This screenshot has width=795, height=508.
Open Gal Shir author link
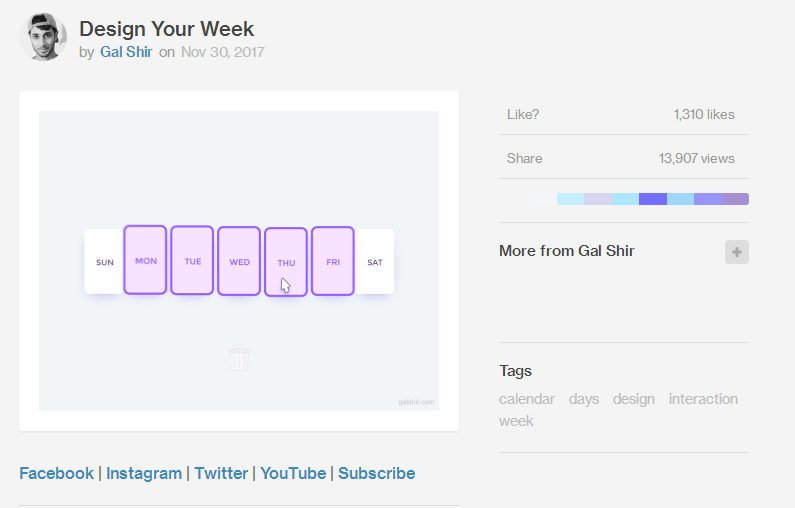tap(126, 52)
